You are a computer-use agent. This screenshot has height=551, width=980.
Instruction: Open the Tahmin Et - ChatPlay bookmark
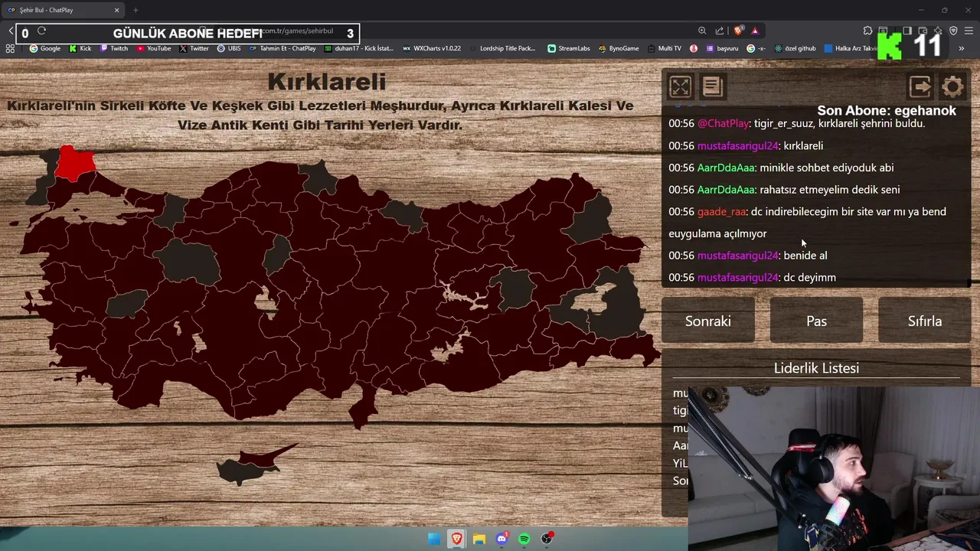[283, 48]
